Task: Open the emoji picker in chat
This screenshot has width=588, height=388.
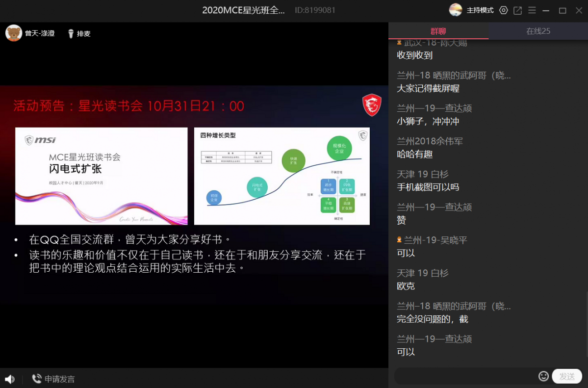Action: click(x=543, y=376)
